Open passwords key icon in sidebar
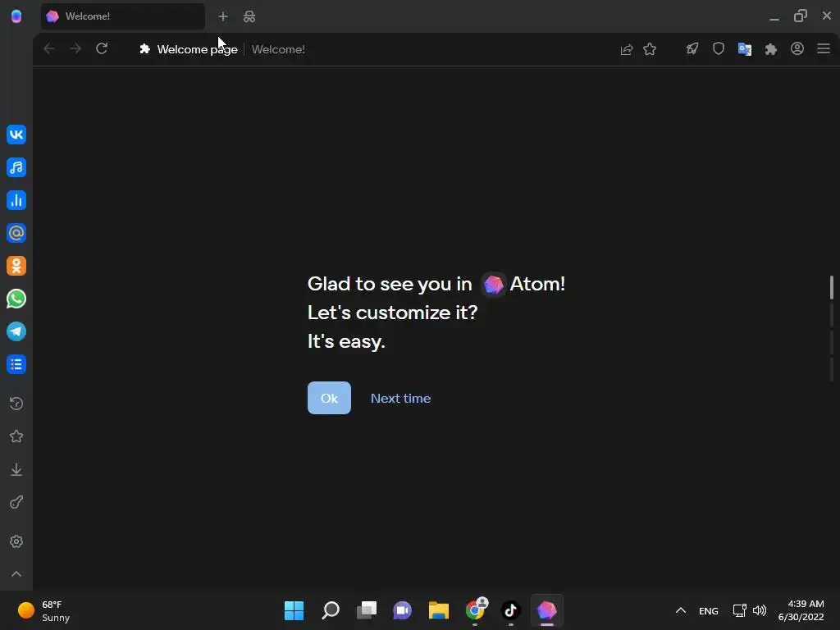840x630 pixels. click(x=16, y=503)
